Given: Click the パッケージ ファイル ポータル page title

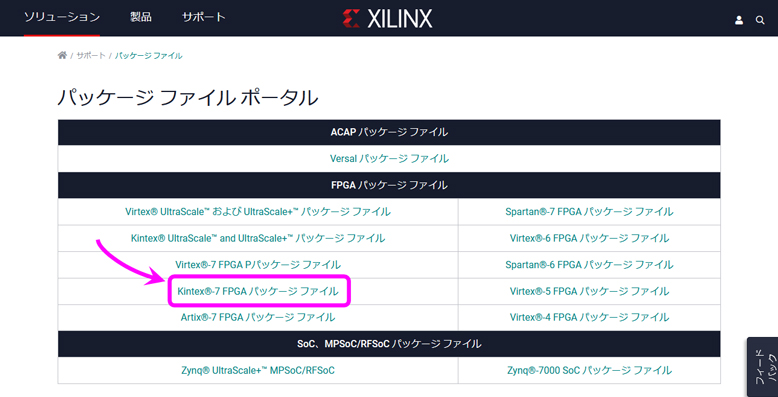Looking at the screenshot, I should click(188, 98).
